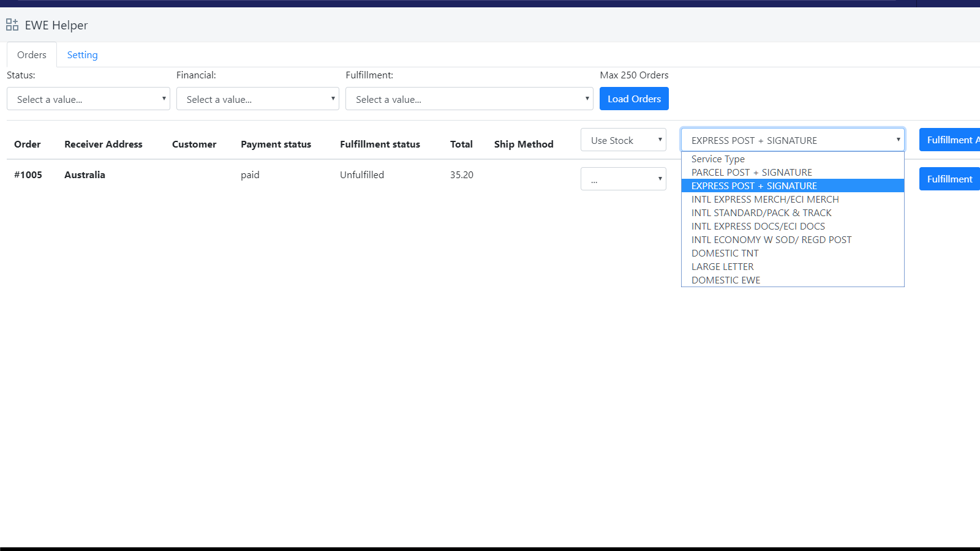Expand the Fulfillment filter dropdown
Viewport: 980px width, 551px height.
(469, 99)
